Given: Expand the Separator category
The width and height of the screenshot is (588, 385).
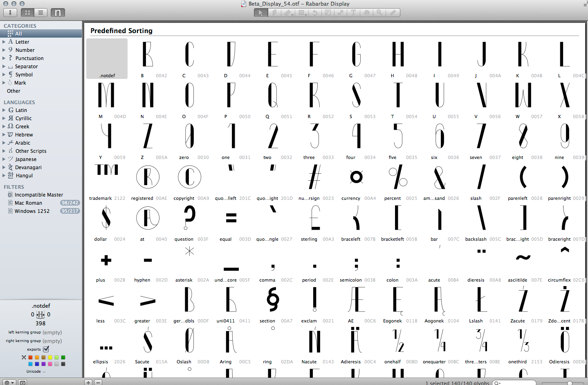Looking at the screenshot, I should tap(4, 66).
